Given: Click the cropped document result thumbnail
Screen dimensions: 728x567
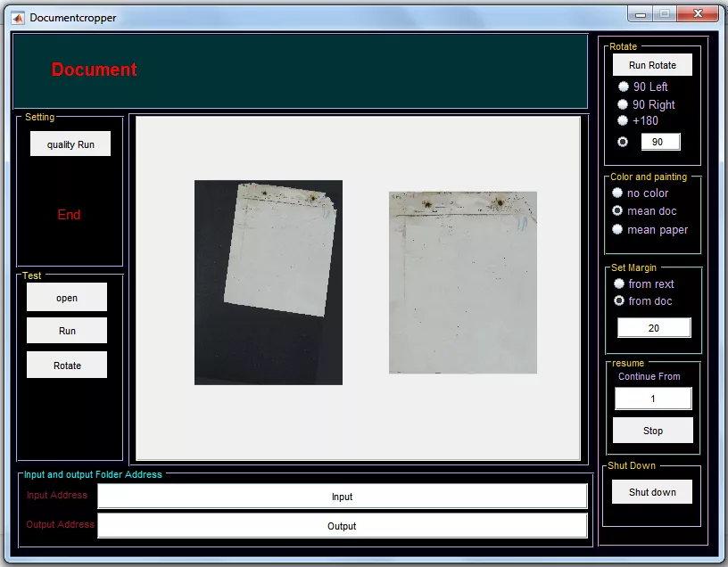Looking at the screenshot, I should (x=463, y=283).
